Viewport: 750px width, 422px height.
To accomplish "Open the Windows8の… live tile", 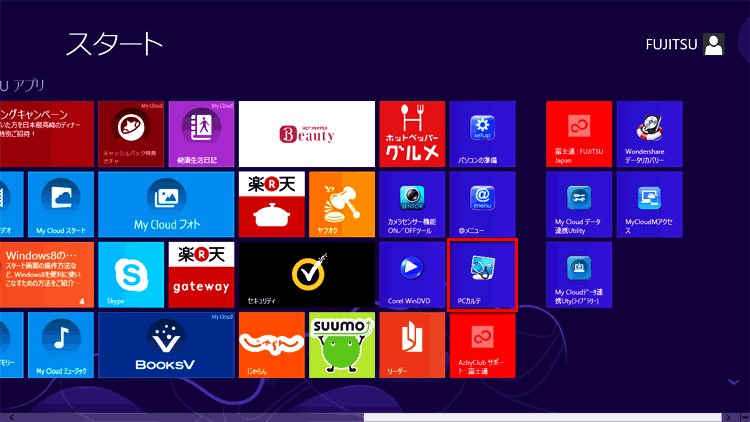I will tap(47, 275).
